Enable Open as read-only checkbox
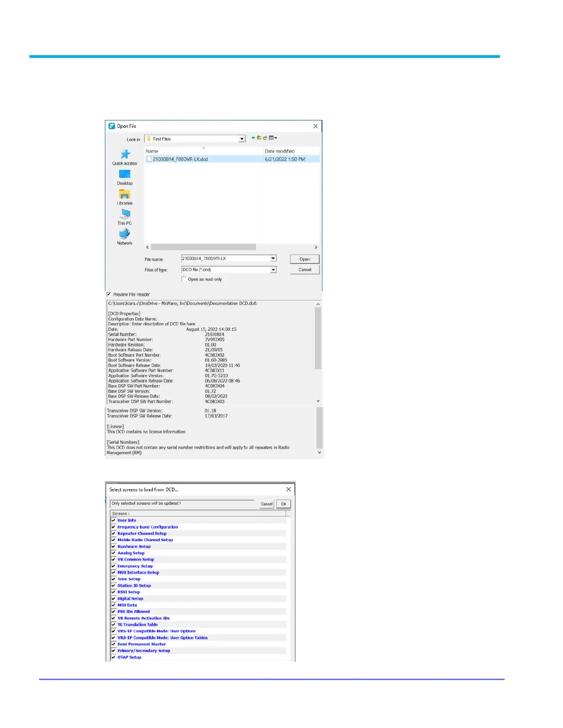The image size is (563, 728). (184, 279)
